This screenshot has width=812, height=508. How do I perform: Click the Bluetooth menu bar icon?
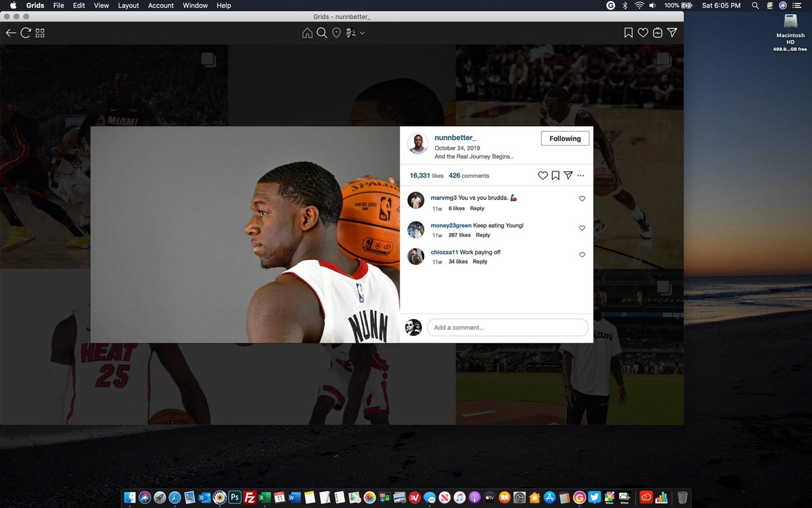[x=625, y=5]
